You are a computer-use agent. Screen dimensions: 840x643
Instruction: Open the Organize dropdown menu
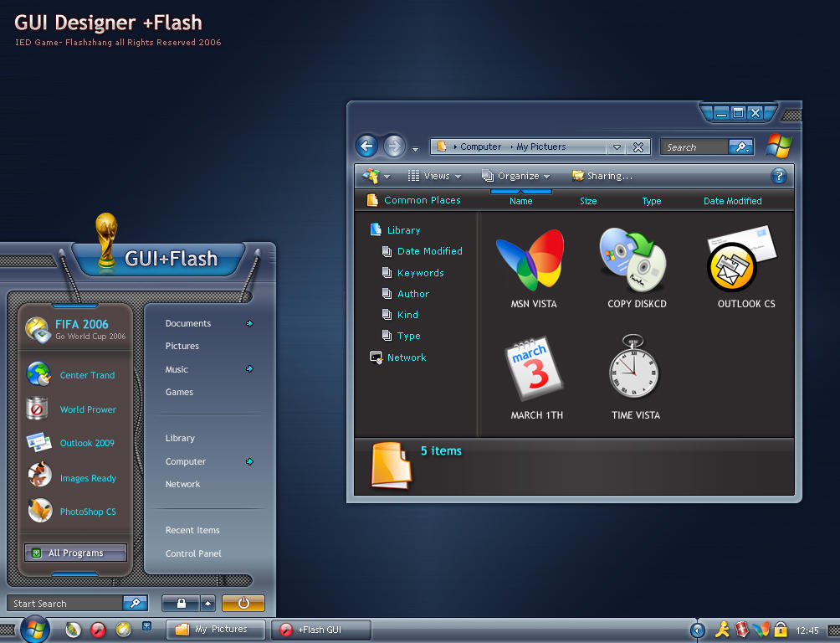point(515,176)
